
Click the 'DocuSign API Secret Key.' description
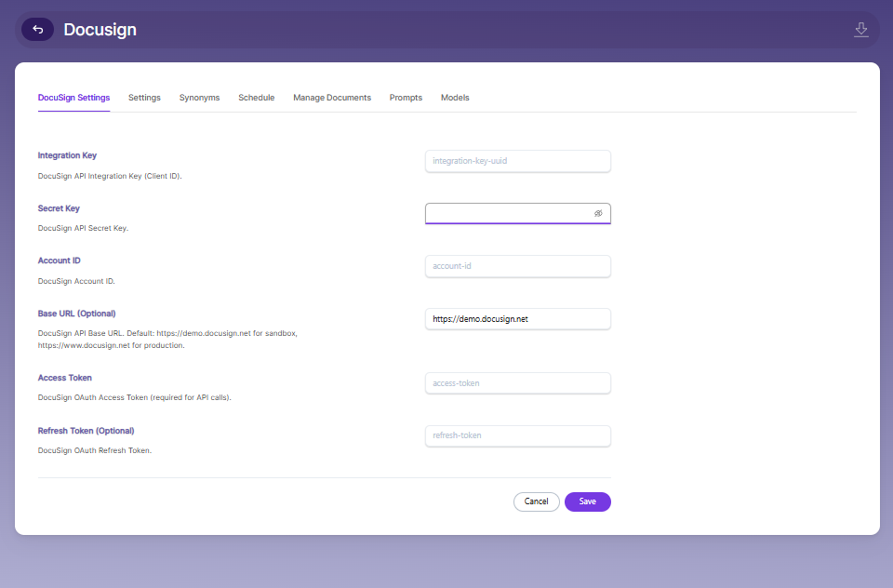tap(83, 228)
